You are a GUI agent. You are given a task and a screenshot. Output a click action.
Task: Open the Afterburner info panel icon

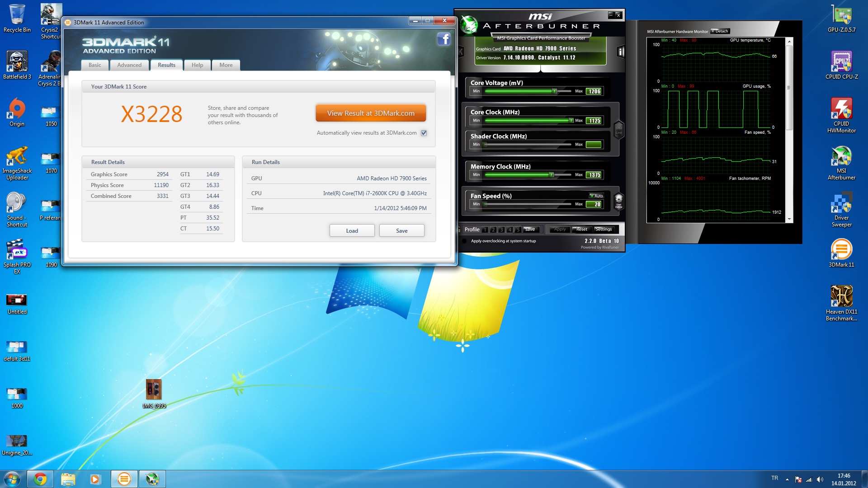621,52
